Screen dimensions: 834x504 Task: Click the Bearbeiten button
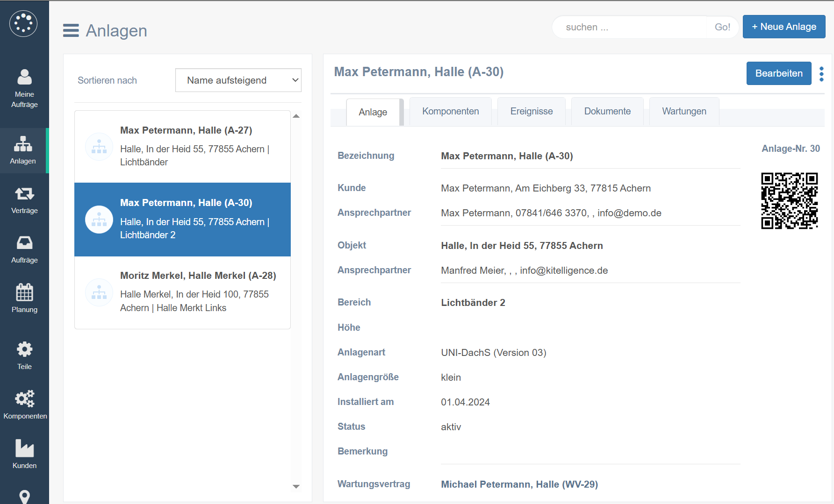point(778,74)
